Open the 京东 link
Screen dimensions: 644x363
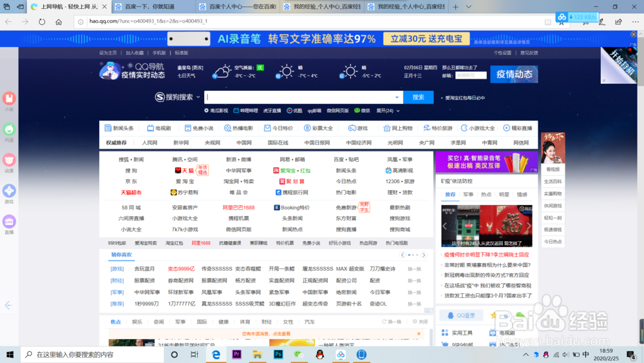131,181
